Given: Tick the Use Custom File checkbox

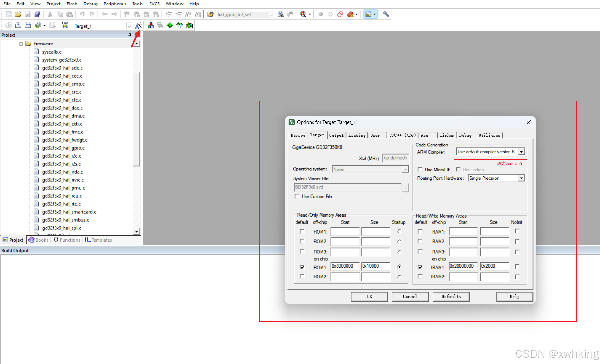Looking at the screenshot, I should tap(297, 196).
